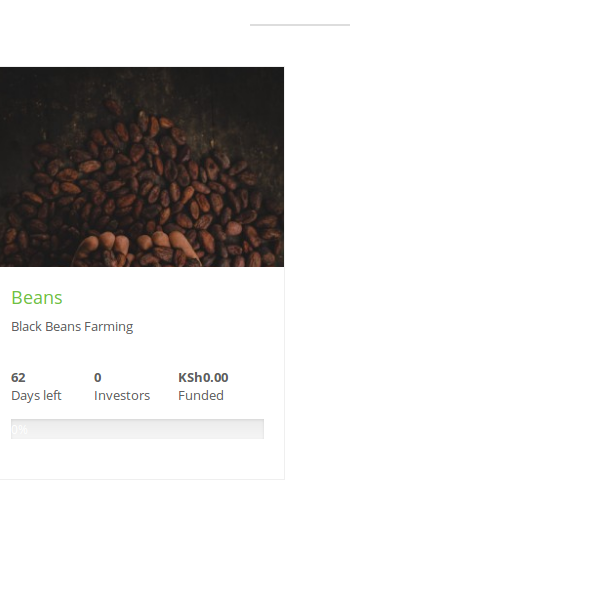This screenshot has width=600, height=600.
Task: Click the card's bottom border edge
Action: [142, 479]
